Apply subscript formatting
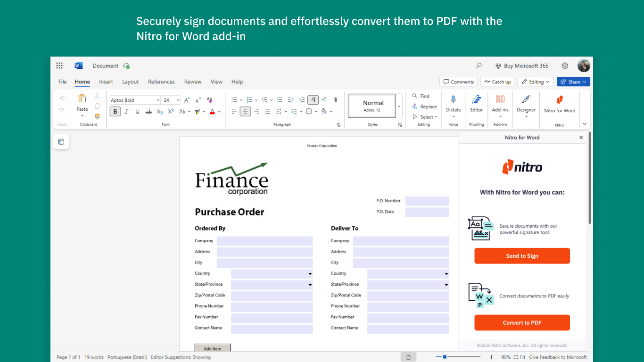This screenshot has width=644, height=362. point(160,112)
